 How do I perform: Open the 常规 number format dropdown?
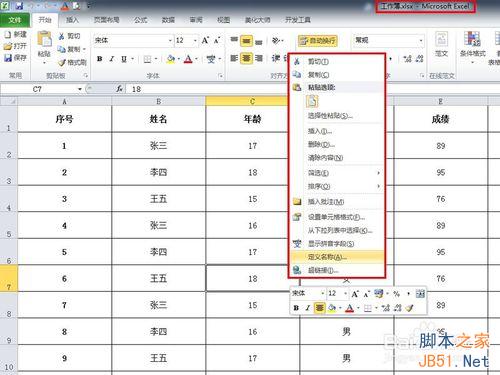pos(421,41)
